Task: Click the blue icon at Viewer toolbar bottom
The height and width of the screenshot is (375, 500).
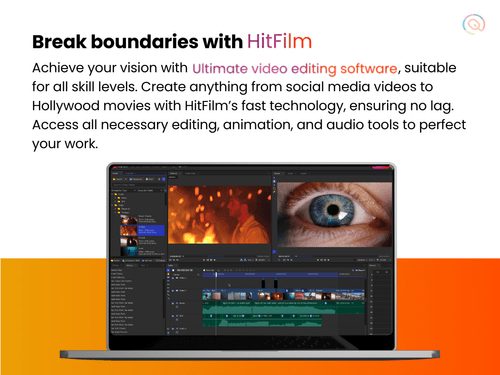Action: [274, 252]
